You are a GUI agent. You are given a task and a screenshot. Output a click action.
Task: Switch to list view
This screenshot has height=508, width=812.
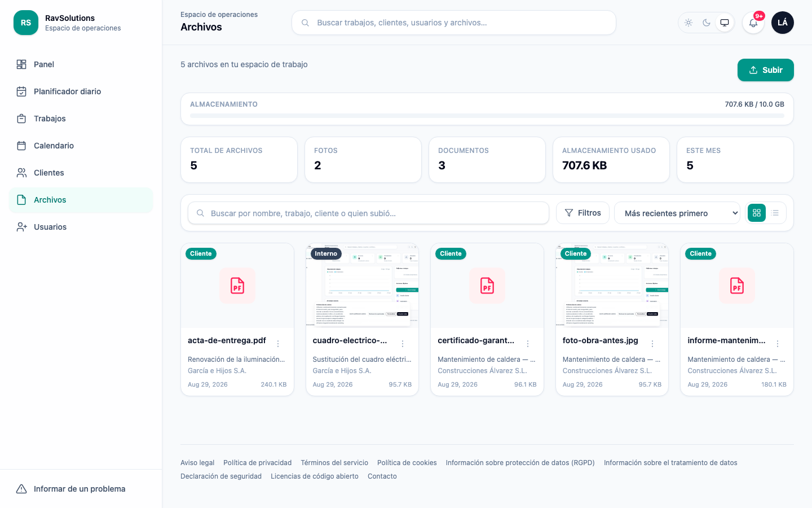[x=775, y=213]
